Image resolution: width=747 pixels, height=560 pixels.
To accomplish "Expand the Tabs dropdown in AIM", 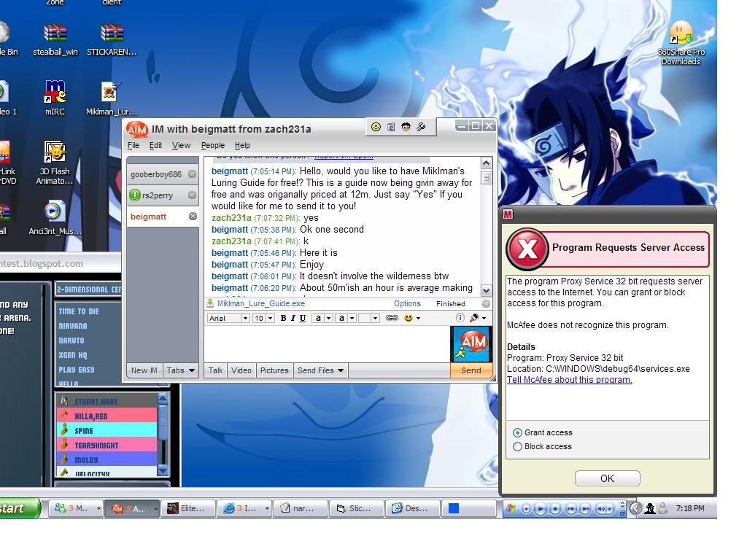I will 192,370.
